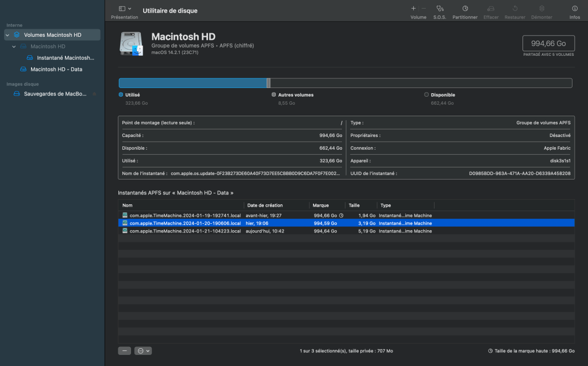Image resolution: width=588 pixels, height=366 pixels.
Task: Click the Infos toolbar icon
Action: point(574,9)
